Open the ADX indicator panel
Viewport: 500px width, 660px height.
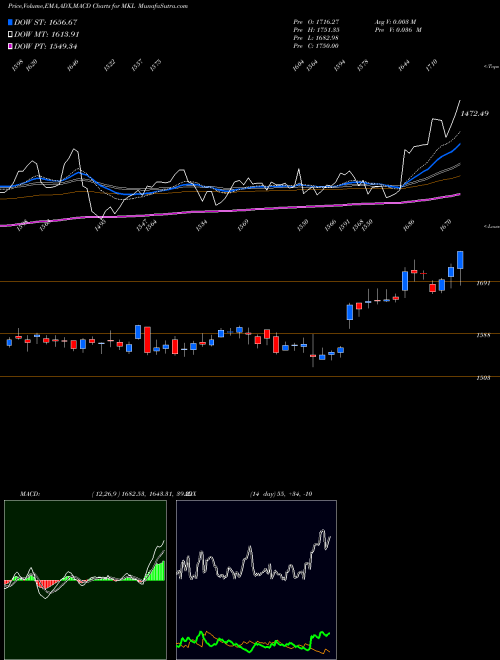point(256,580)
